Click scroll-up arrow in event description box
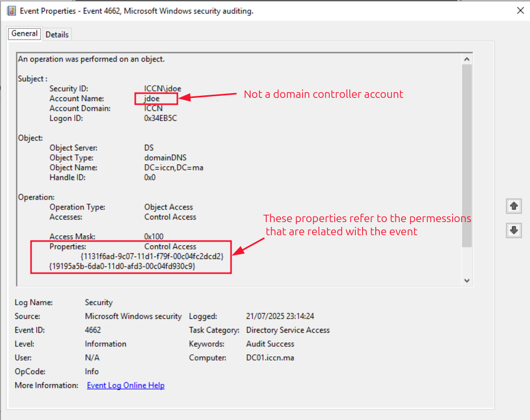Screen dimensions: 530x420 coord(466,59)
